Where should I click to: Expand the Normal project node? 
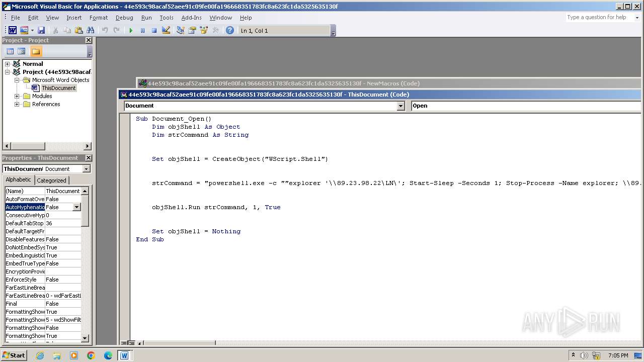[8, 64]
